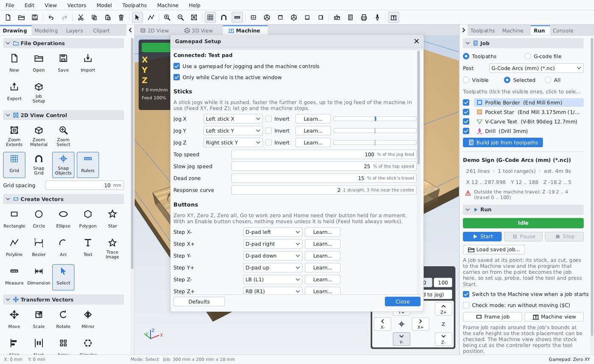Screen dimensions: 594x364
Task: Click the zoom-in magnifier toolbar icon
Action: 167,17
